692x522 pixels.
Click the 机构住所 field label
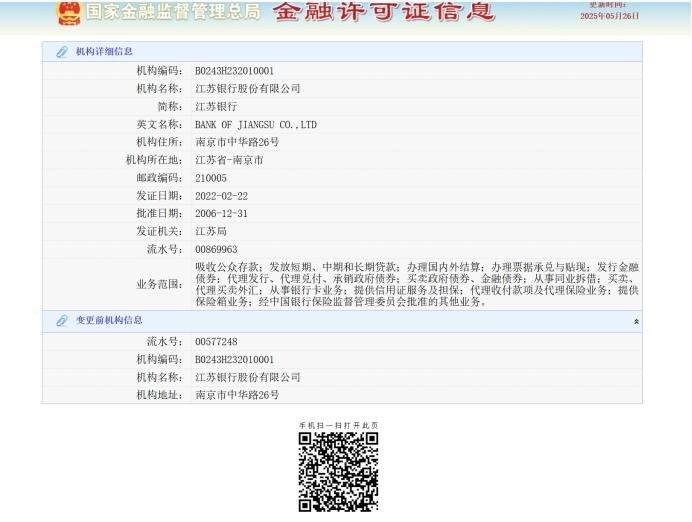click(159, 142)
